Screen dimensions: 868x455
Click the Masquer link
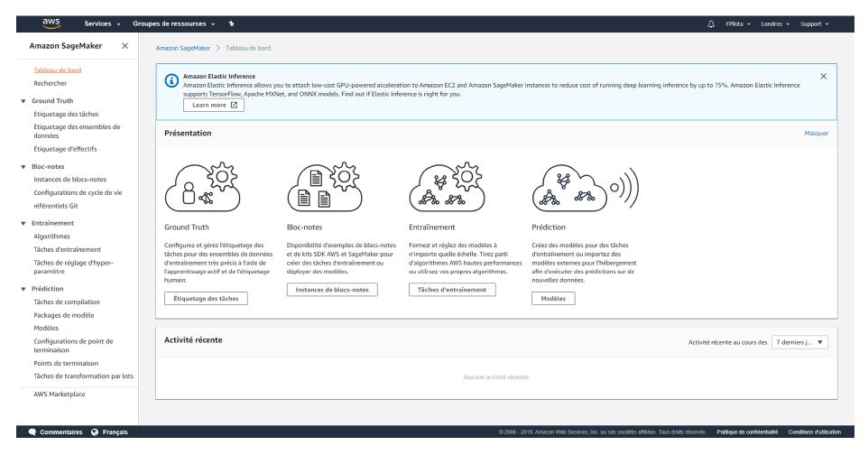(x=816, y=133)
